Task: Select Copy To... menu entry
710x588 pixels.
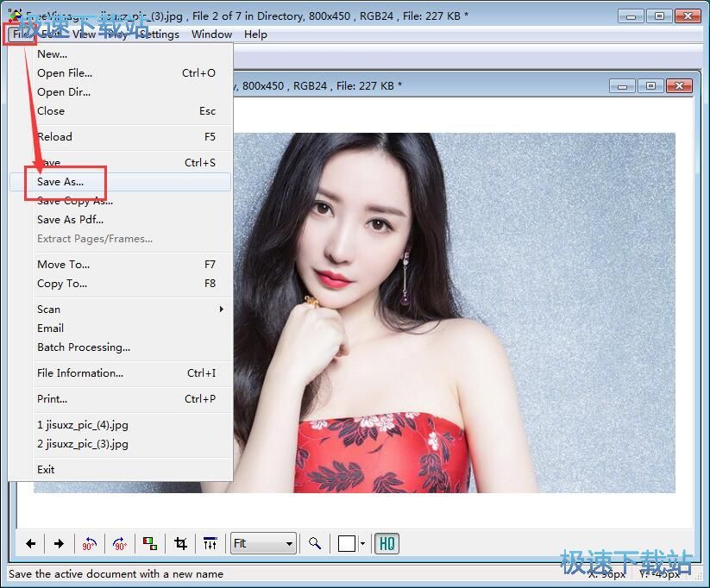Action: pos(121,284)
